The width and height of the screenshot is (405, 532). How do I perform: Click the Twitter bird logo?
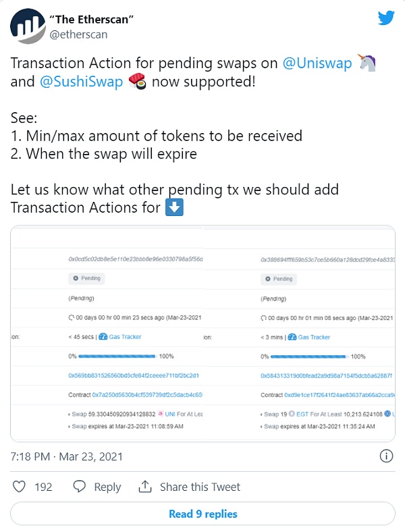(385, 18)
